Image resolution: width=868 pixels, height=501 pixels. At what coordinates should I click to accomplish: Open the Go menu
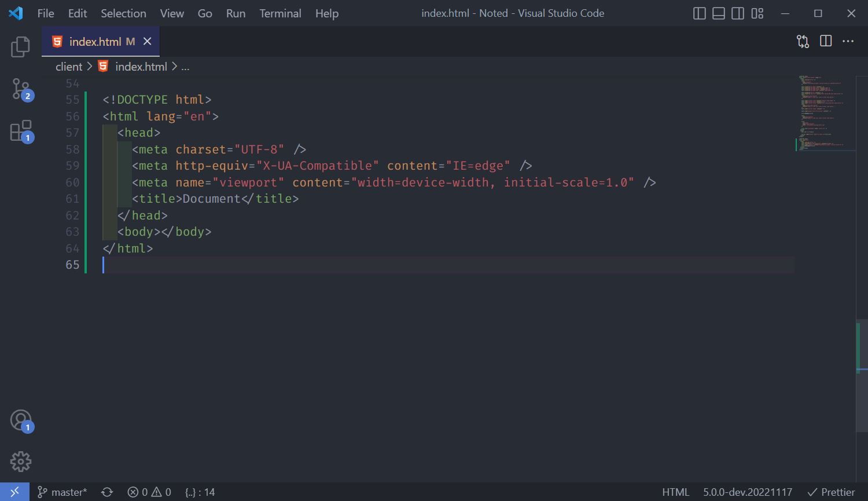(205, 13)
